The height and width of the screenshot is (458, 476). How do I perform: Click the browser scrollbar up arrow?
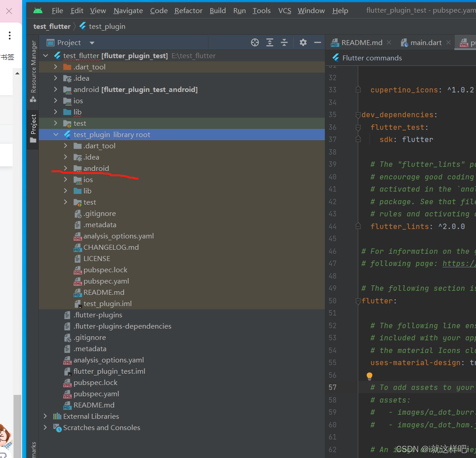click(17, 73)
